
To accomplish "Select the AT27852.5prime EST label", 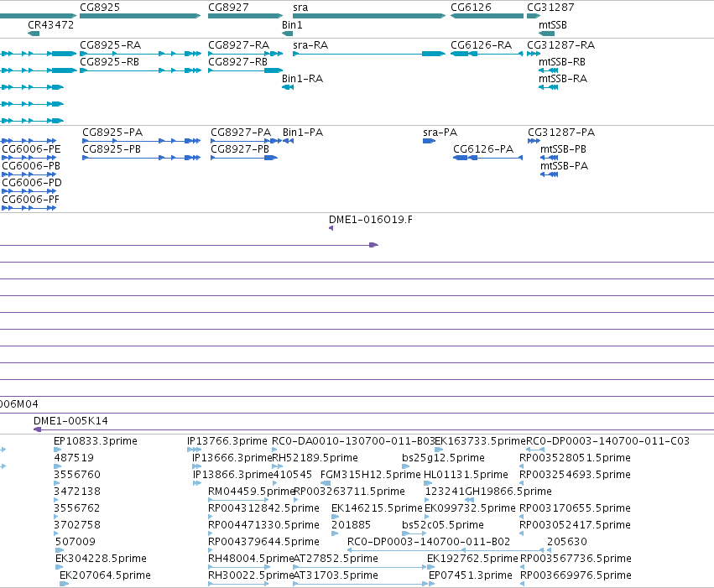I will [x=336, y=559].
